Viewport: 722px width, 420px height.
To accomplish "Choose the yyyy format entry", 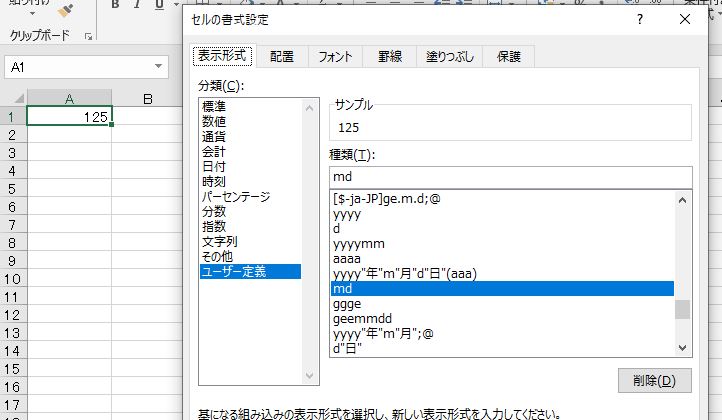I will coord(502,214).
